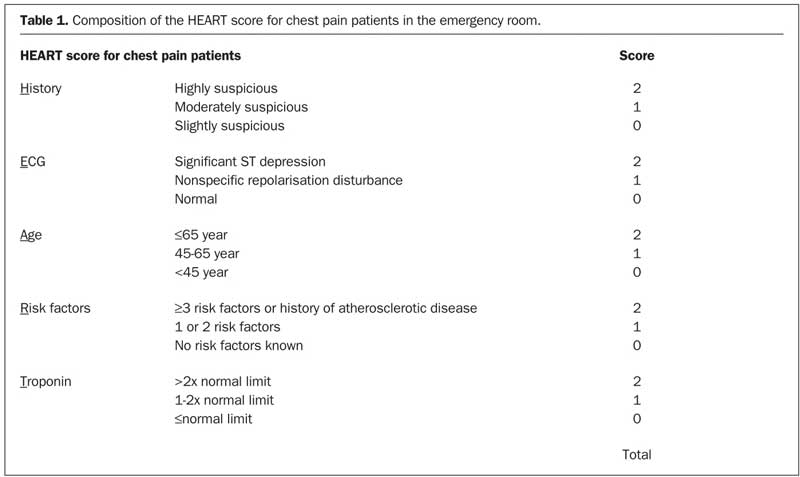Click '≥3 risk factors or history of atherosclerotic disease'
Viewport: 800px width, 477px height.
pos(326,308)
